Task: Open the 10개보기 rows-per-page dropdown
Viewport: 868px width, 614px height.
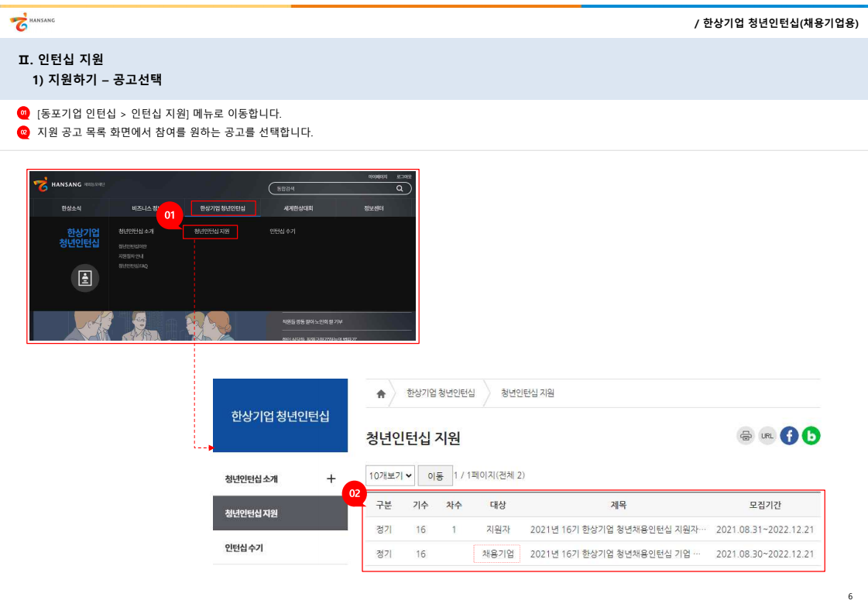Action: point(390,475)
